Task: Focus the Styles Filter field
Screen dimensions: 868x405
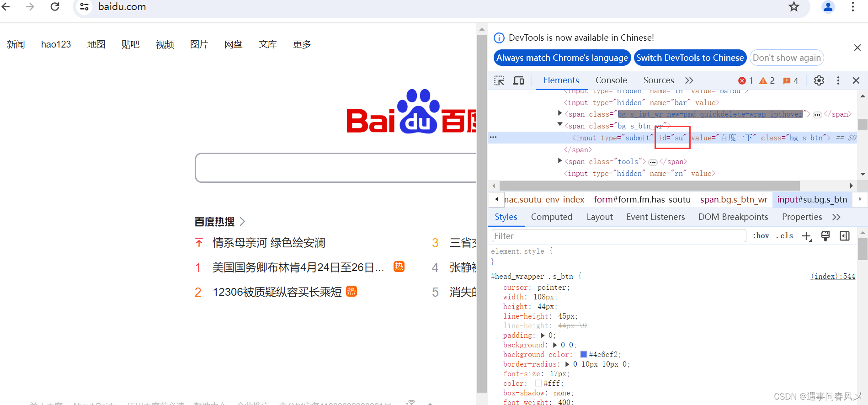Action: coord(619,236)
